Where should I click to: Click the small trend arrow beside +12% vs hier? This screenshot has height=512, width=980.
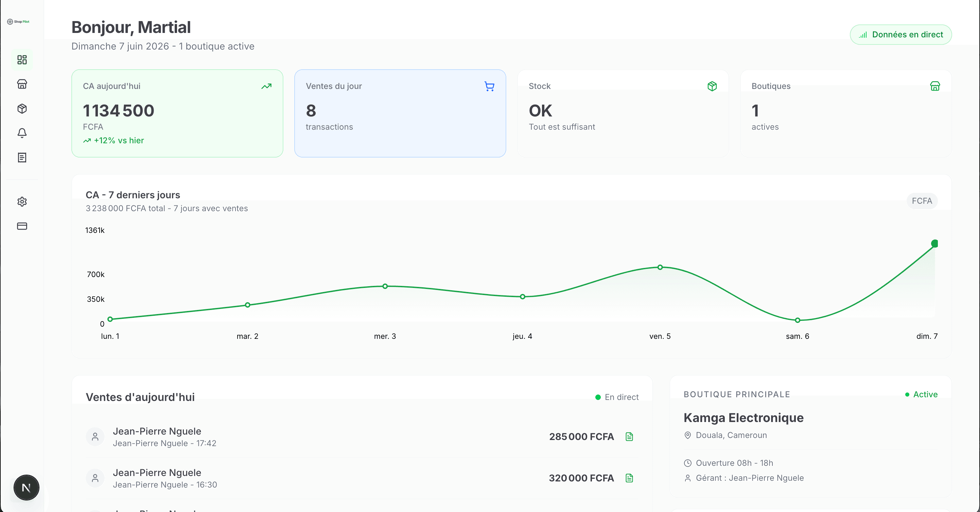pyautogui.click(x=87, y=141)
